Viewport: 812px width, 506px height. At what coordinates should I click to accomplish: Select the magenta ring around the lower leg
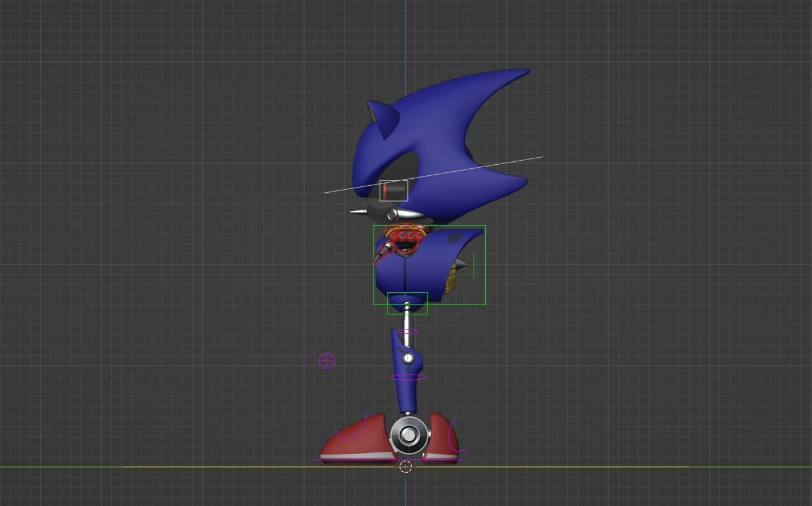click(x=408, y=378)
